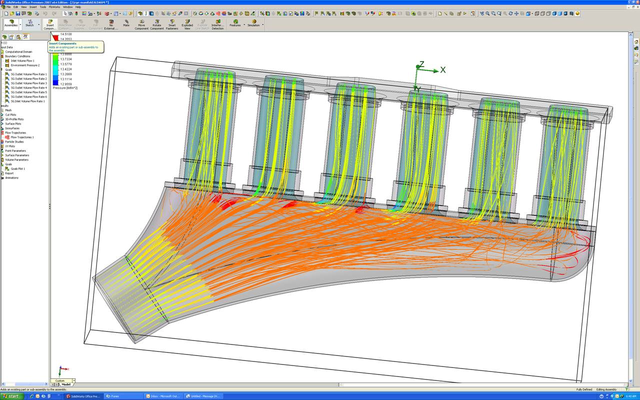Click the Insert Components toolbar icon
This screenshot has height=400, width=640.
point(51,21)
